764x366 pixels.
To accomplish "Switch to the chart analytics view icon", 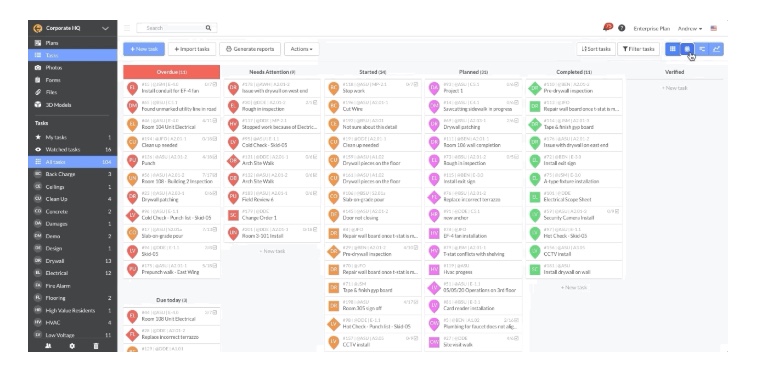I will pyautogui.click(x=716, y=49).
